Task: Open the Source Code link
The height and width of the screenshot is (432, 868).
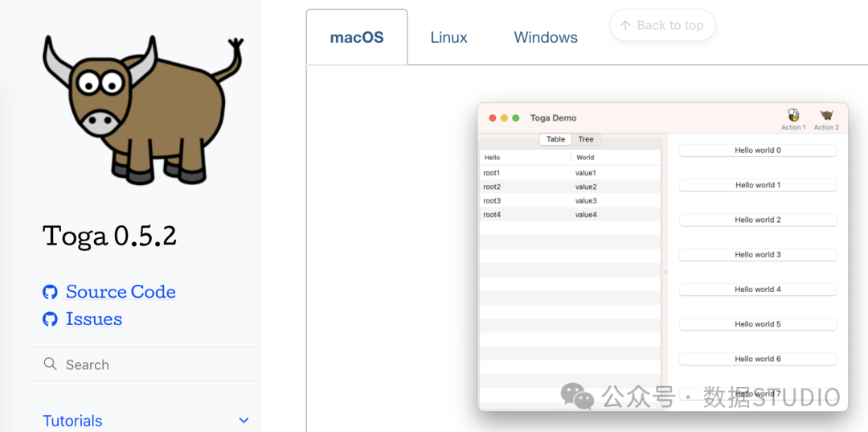Action: pyautogui.click(x=121, y=292)
